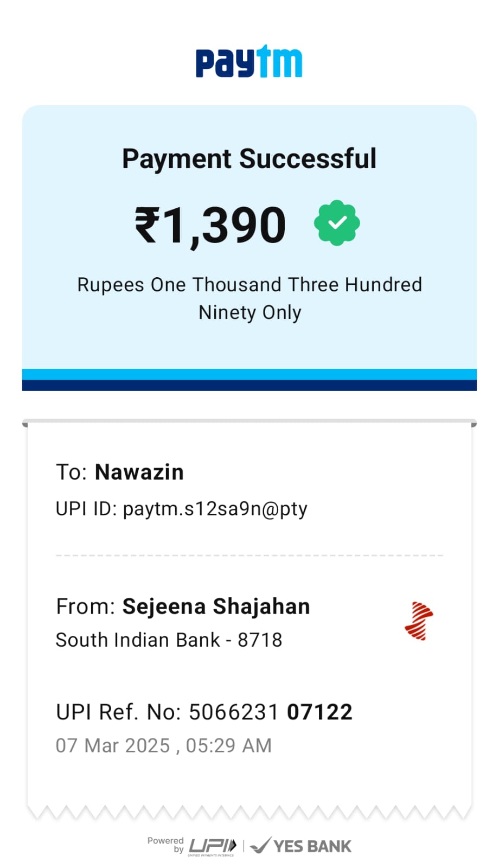Image resolution: width=499 pixels, height=868 pixels.
Task: Select the Payment Successful heading
Action: pos(249,159)
